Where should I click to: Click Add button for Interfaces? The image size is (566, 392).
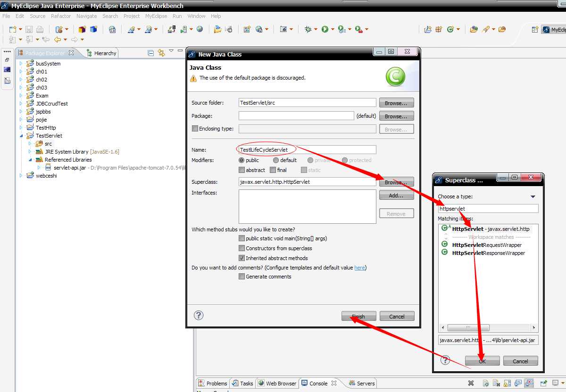(x=397, y=195)
